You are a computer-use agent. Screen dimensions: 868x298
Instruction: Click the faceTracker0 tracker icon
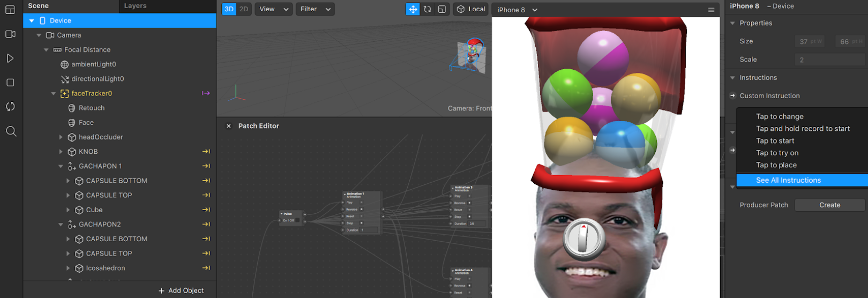(x=64, y=93)
